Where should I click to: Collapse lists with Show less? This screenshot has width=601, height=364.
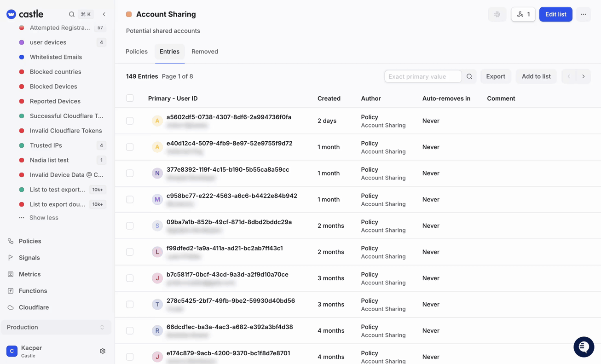(x=44, y=218)
